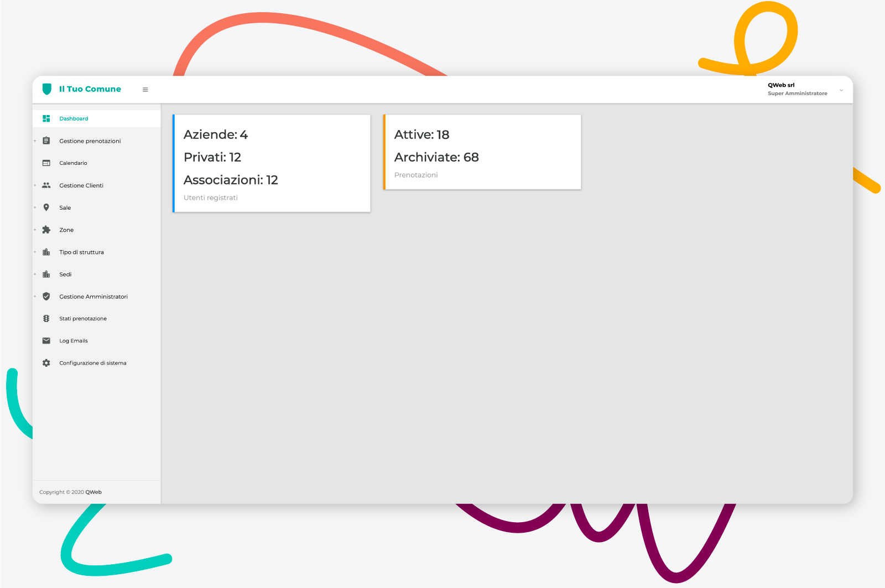Screen dimensions: 885x588
Task: Expand the Sedi menu item
Action: tap(65, 274)
